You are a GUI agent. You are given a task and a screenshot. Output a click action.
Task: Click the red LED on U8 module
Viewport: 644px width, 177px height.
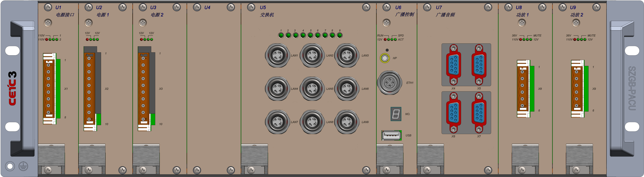tap(521, 39)
